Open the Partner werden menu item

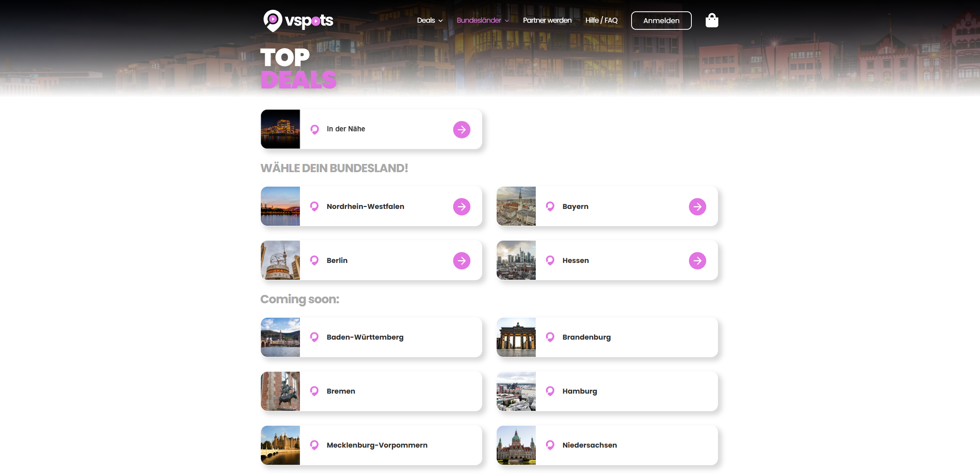coord(547,20)
